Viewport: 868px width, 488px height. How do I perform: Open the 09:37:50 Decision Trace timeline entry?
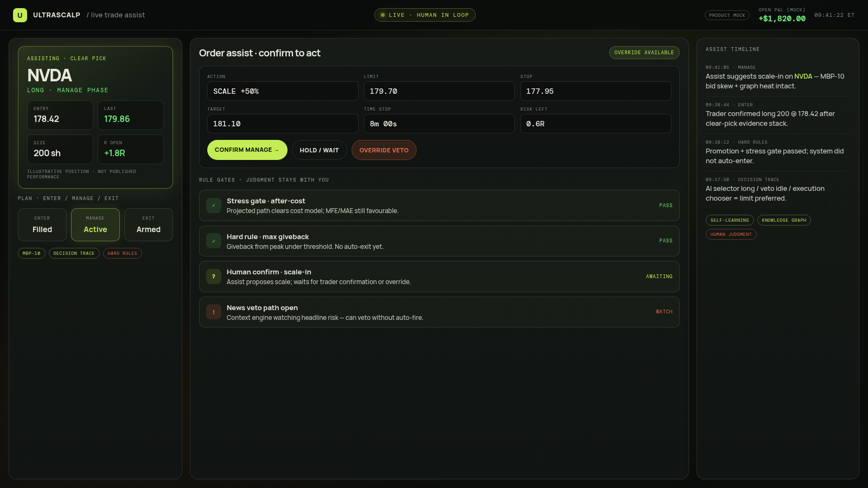click(778, 190)
